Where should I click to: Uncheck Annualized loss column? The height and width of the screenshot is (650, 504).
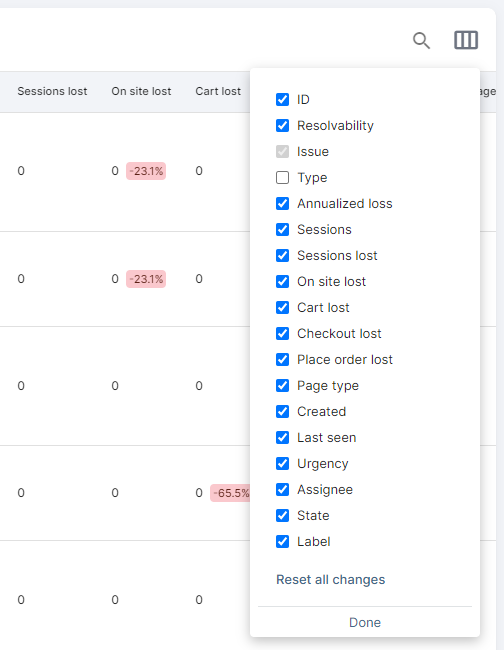coord(282,204)
